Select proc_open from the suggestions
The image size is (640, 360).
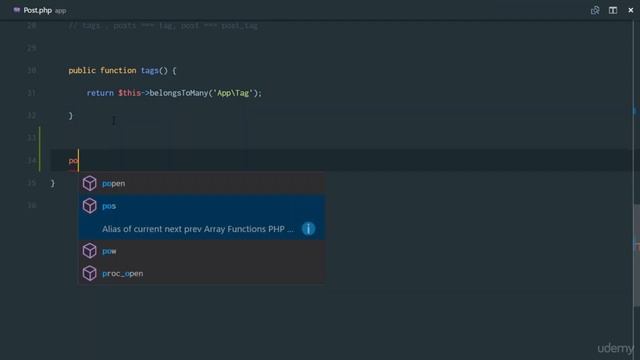pyautogui.click(x=202, y=273)
